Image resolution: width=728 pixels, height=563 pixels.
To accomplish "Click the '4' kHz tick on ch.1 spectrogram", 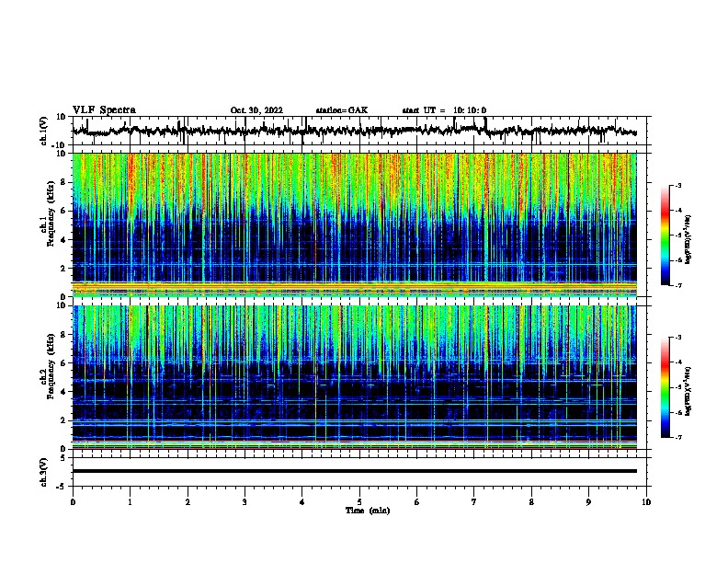I will [63, 240].
